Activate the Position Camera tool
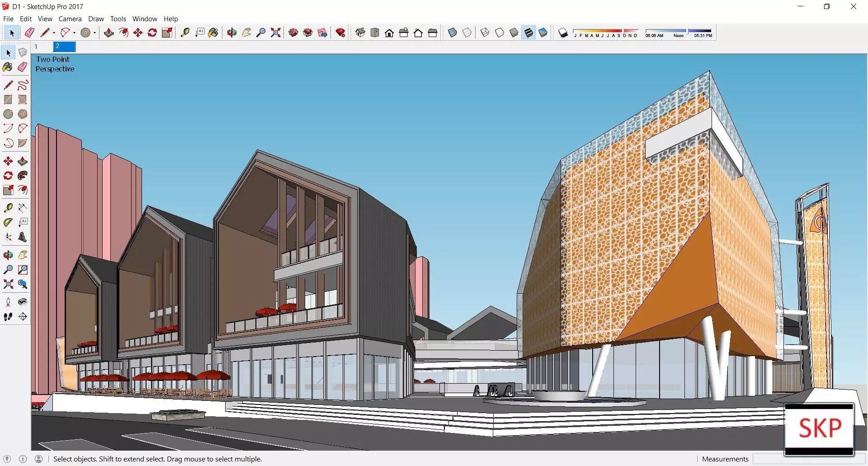The image size is (868, 466). pos(8,302)
